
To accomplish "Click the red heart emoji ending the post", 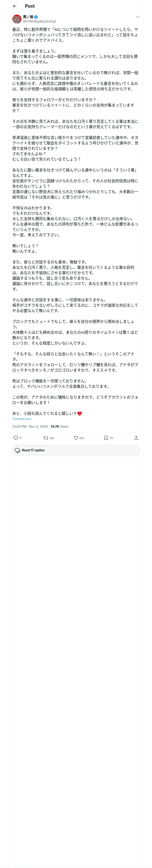I will pyautogui.click(x=79, y=413).
